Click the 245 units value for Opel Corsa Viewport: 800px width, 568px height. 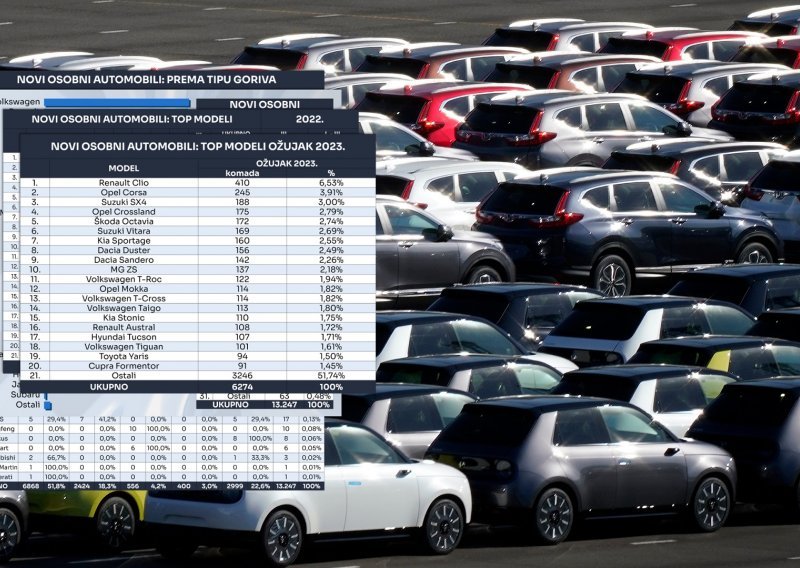tap(242, 192)
